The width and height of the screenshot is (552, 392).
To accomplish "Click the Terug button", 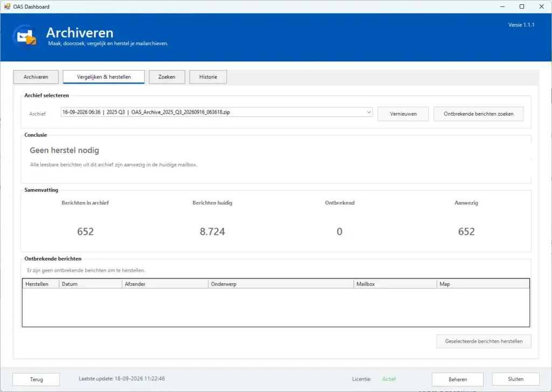I will tap(36, 379).
